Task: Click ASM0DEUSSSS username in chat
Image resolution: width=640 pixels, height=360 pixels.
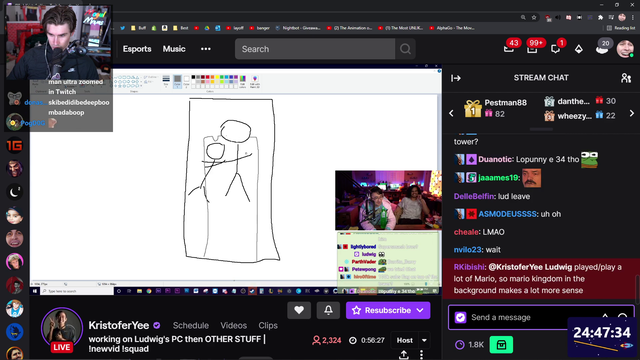Action: click(507, 214)
